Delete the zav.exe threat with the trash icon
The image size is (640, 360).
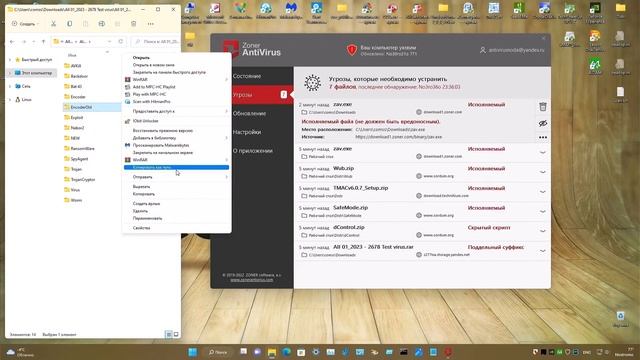542,107
